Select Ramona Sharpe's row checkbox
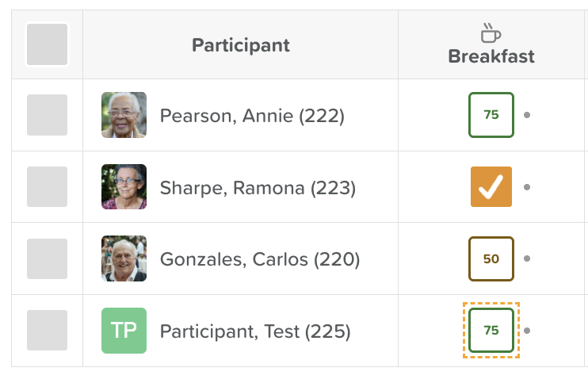Image resolution: width=588 pixels, height=379 pixels. pos(48,186)
